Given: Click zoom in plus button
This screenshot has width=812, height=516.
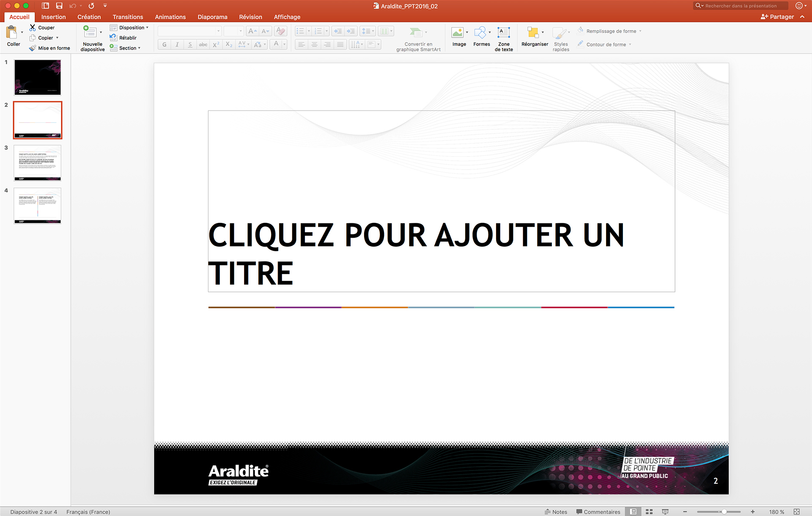Looking at the screenshot, I should [x=753, y=512].
